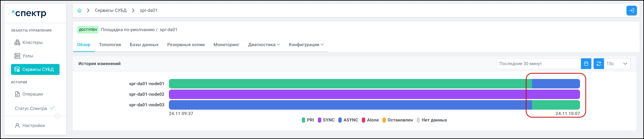Image resolution: width=644 pixels, height=139 pixels.
Task: Click the home breadcrumb icon
Action: (80, 11)
